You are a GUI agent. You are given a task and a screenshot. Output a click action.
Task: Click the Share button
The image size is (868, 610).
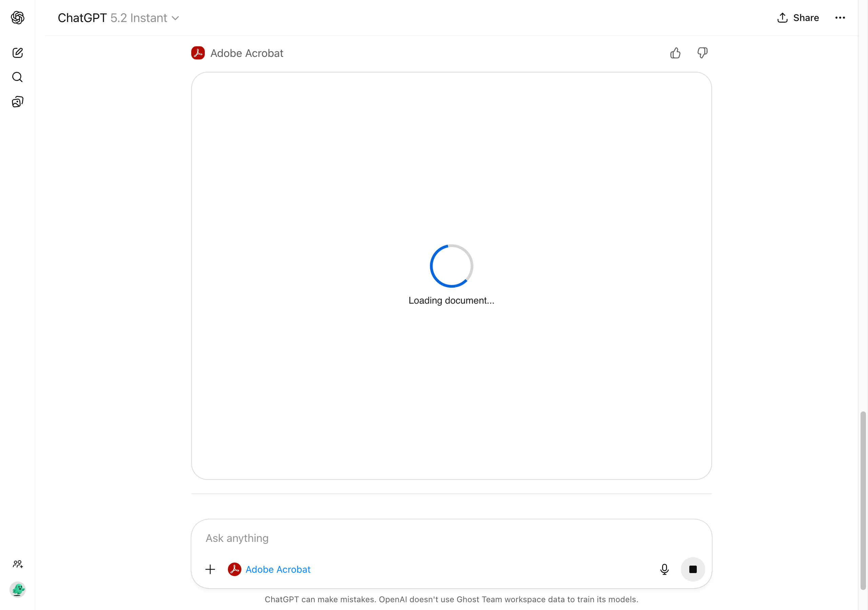tap(798, 18)
